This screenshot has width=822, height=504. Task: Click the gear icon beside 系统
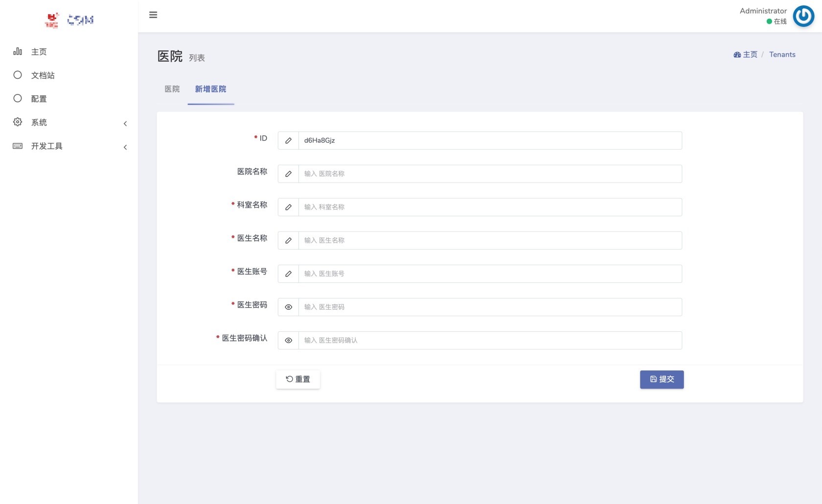tap(18, 122)
